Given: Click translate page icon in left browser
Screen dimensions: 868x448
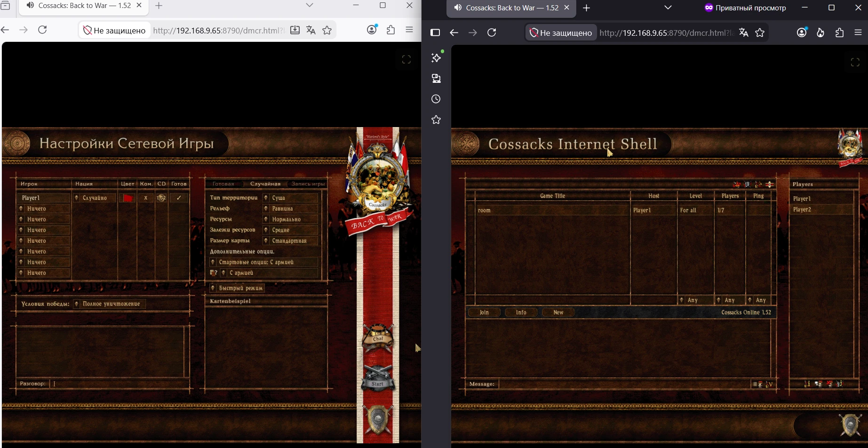Looking at the screenshot, I should tap(311, 30).
